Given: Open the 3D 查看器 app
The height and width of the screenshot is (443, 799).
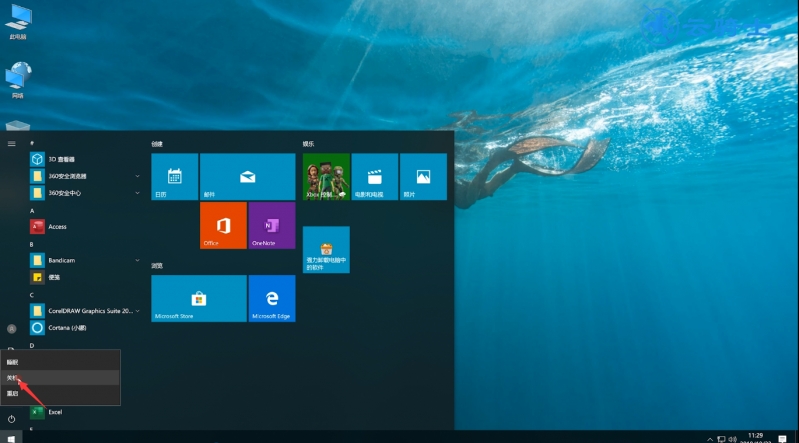Looking at the screenshot, I should click(84, 159).
